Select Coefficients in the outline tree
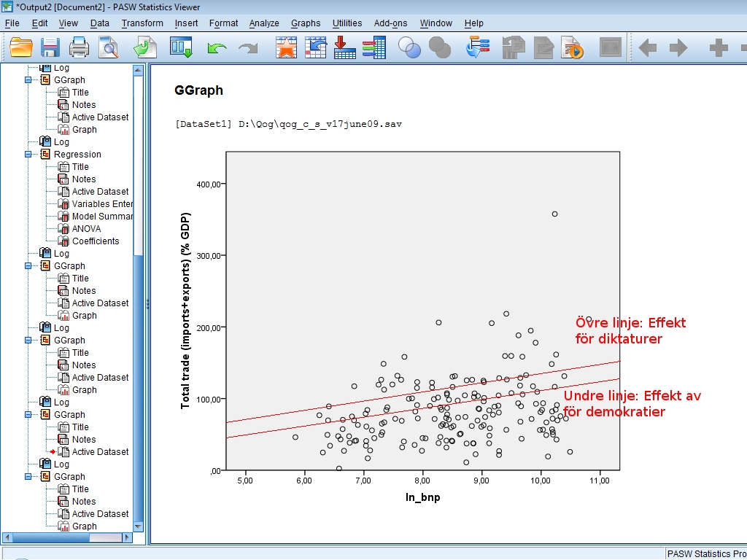This screenshot has height=560, width=747. point(95,241)
